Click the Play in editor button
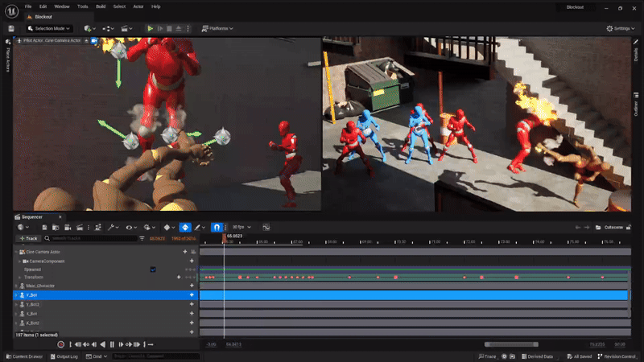 pos(150,28)
